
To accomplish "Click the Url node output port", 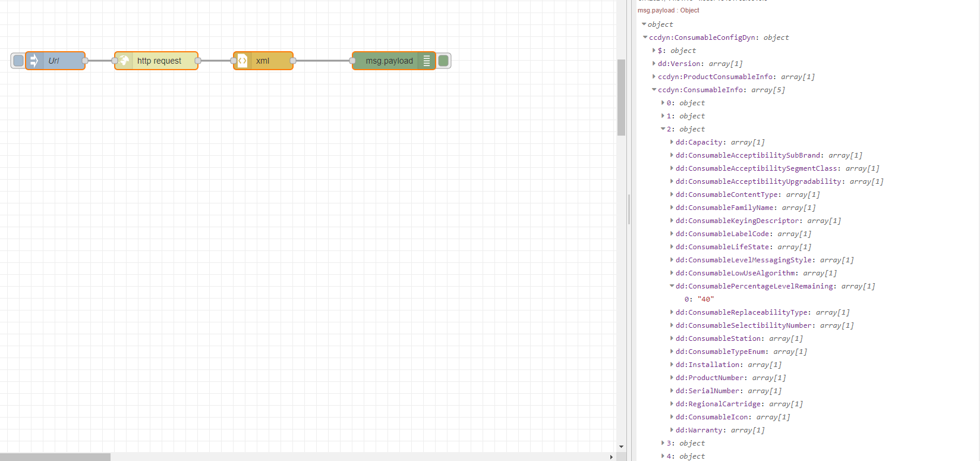I will (x=85, y=61).
